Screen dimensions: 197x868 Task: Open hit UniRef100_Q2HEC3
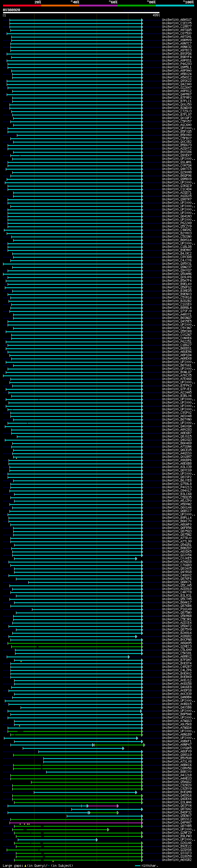(x=177, y=646)
